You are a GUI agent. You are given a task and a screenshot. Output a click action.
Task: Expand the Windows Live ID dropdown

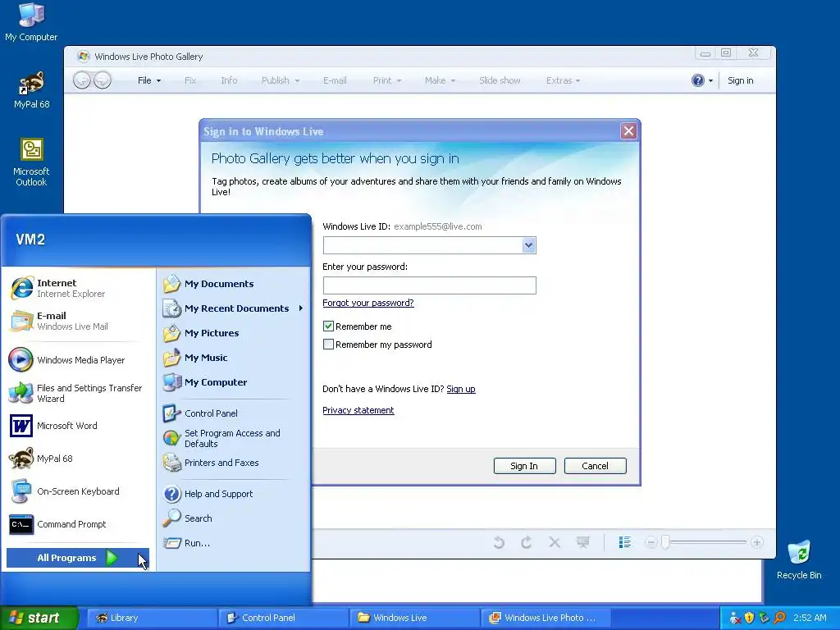pos(529,245)
